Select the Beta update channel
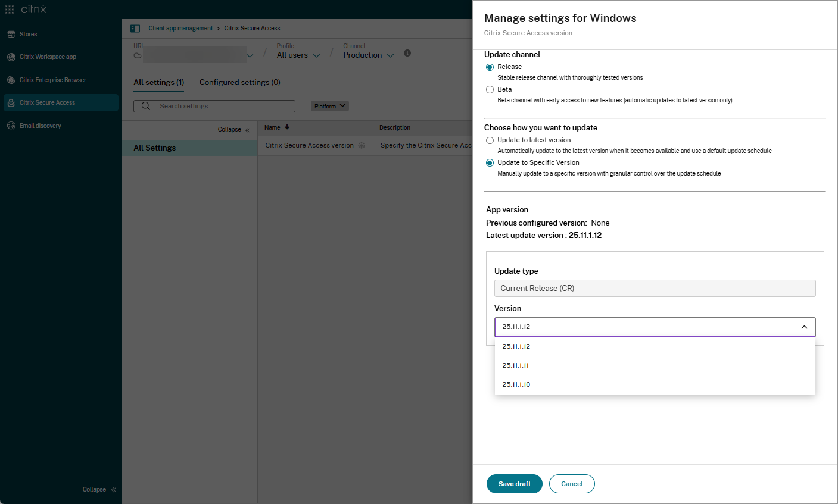The image size is (838, 504). 490,90
